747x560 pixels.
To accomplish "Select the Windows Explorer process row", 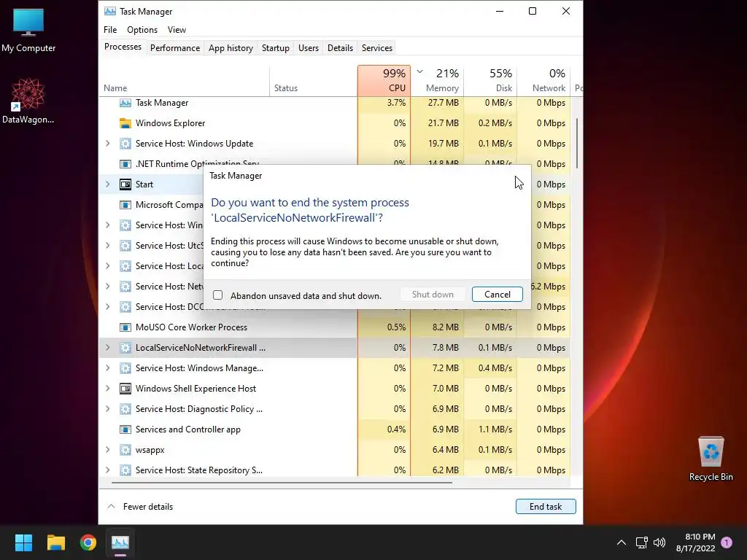I will coord(334,123).
